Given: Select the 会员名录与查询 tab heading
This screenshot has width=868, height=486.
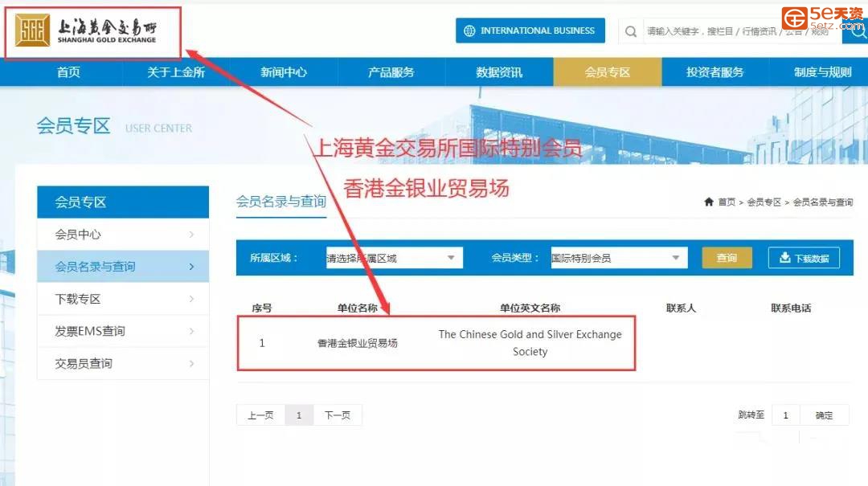Looking at the screenshot, I should [x=280, y=202].
